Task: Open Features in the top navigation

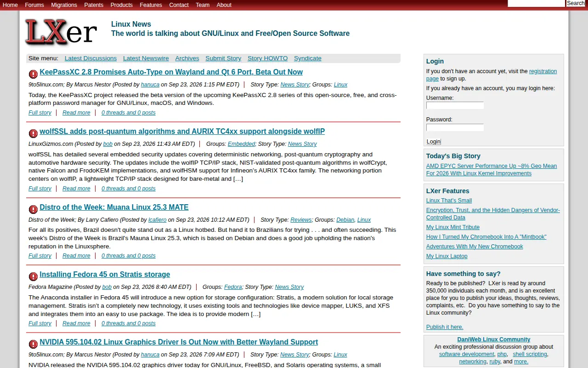Action: 151,5
